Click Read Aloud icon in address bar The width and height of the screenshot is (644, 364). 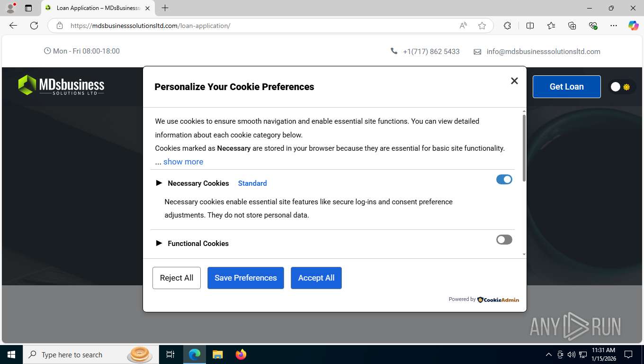(x=463, y=26)
